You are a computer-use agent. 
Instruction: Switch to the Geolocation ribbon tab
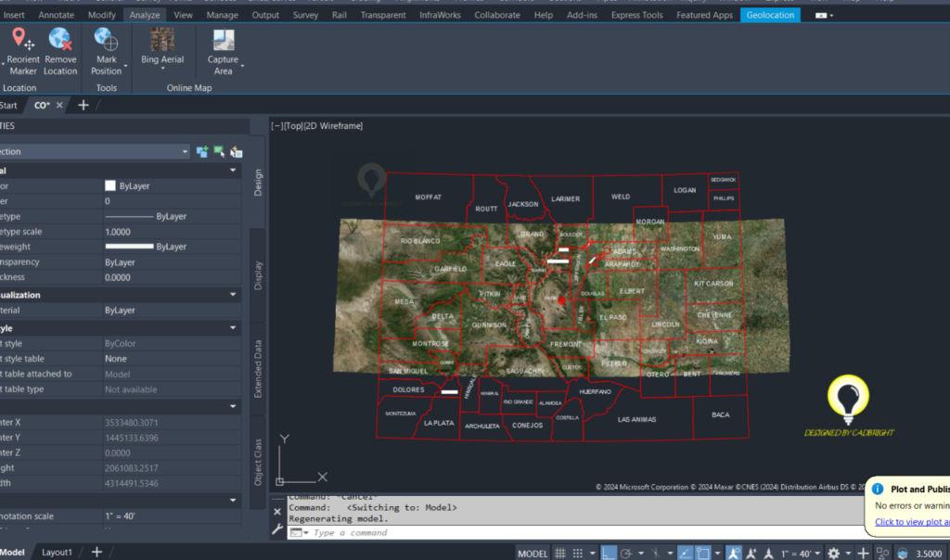pos(770,15)
